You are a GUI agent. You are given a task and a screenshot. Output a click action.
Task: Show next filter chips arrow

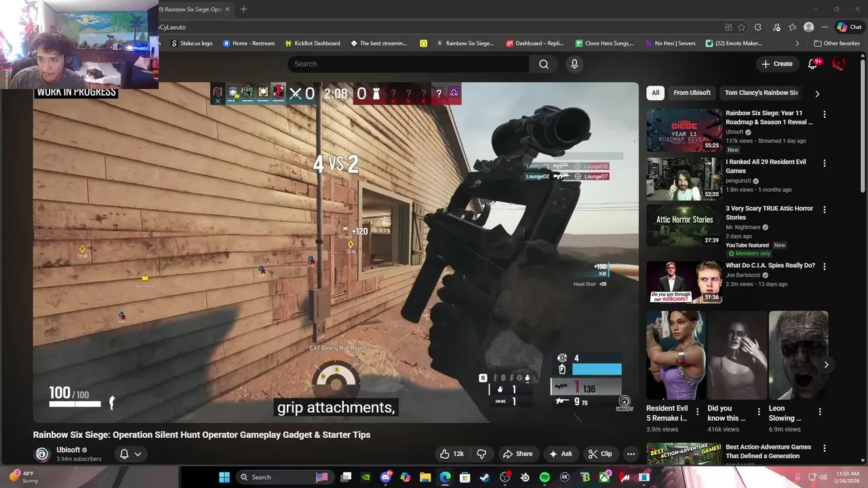(x=817, y=94)
